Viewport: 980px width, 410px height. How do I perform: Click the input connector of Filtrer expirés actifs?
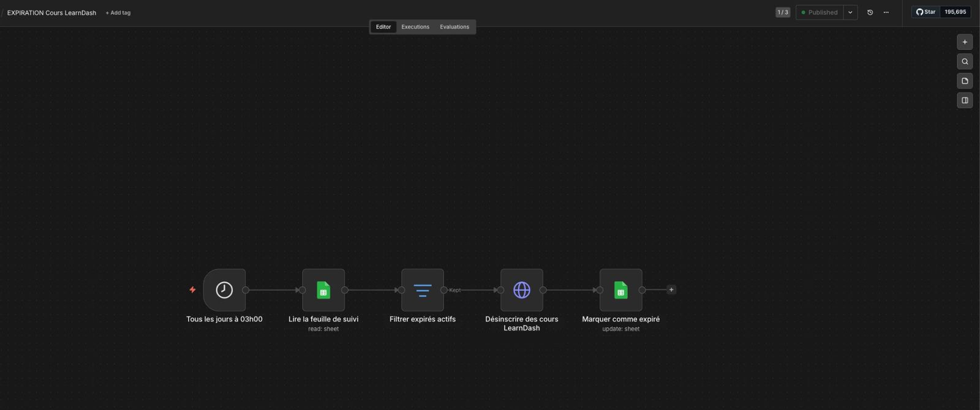tap(402, 290)
